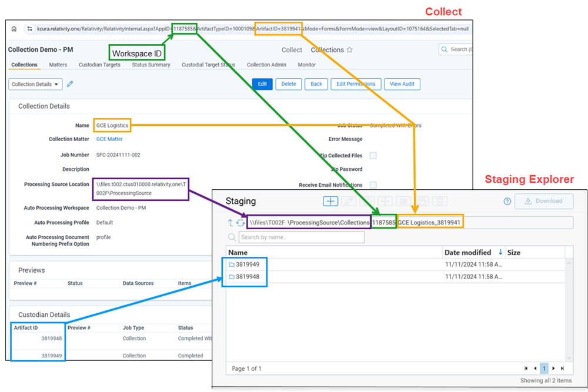Click folder icon for 3819948
588x392 pixels.
232,277
